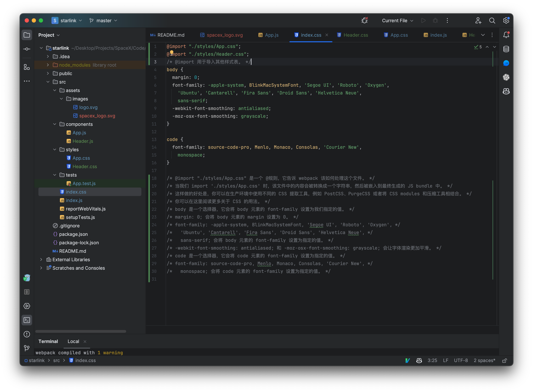This screenshot has height=392, width=533.
Task: Select the Local terminal tab
Action: click(x=73, y=341)
